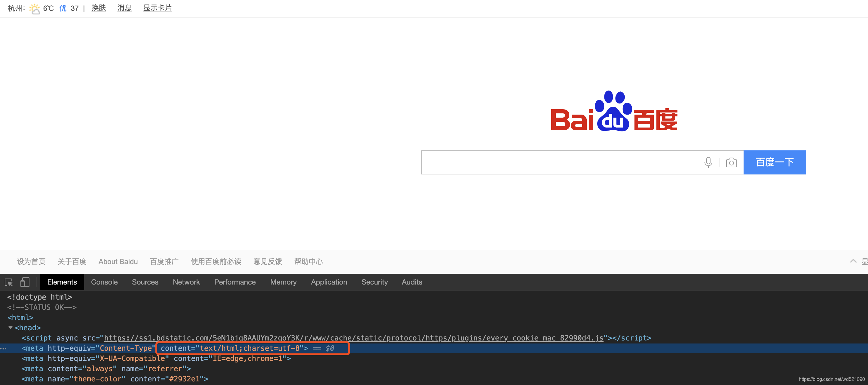Click the voice search microphone icon
Image resolution: width=868 pixels, height=385 pixels.
point(708,162)
